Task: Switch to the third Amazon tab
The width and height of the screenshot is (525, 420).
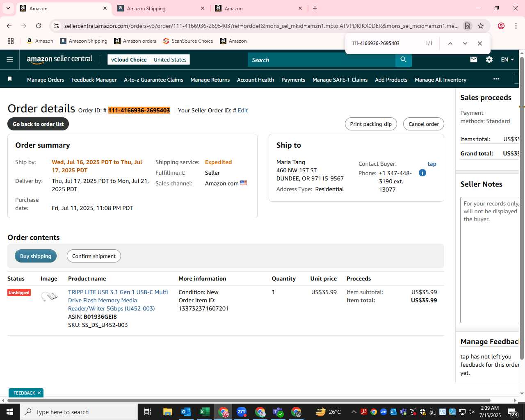Action: click(258, 8)
